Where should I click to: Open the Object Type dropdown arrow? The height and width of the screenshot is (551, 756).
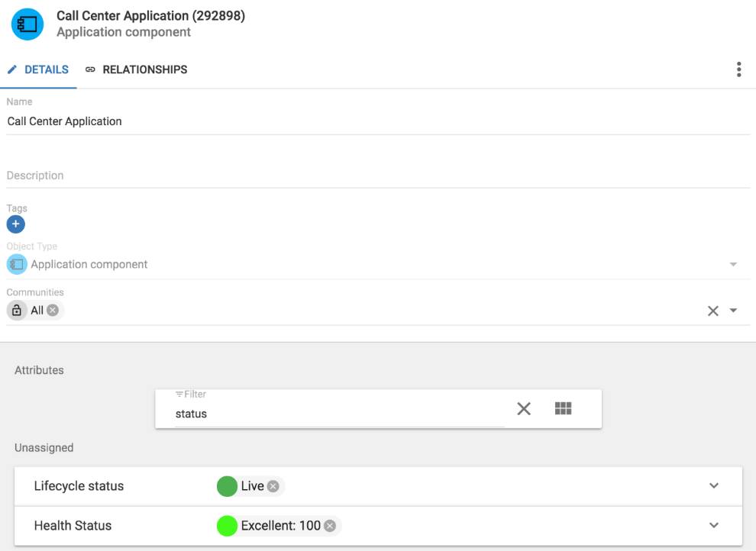click(x=733, y=264)
